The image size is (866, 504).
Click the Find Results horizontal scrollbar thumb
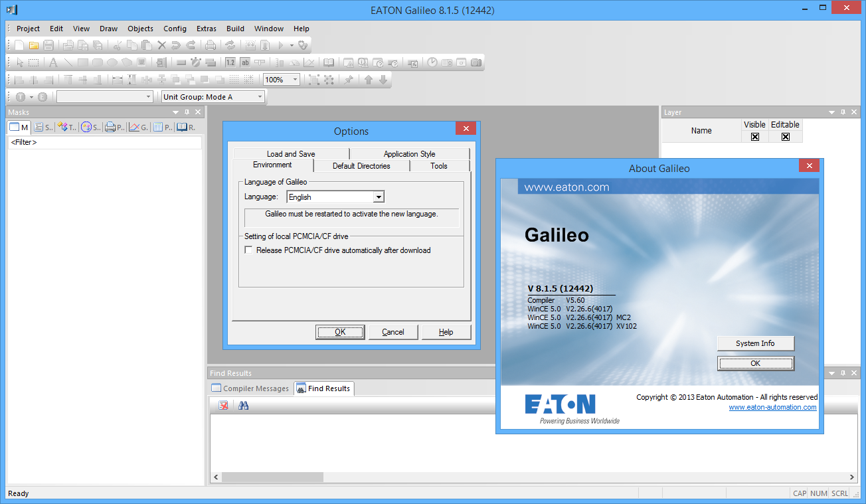[x=272, y=477]
